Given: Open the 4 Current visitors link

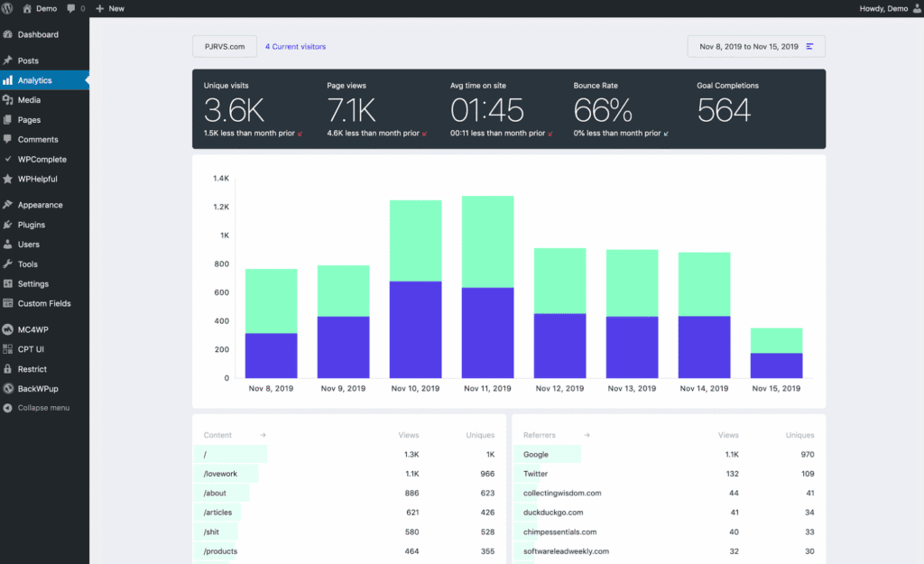Looking at the screenshot, I should [x=295, y=46].
